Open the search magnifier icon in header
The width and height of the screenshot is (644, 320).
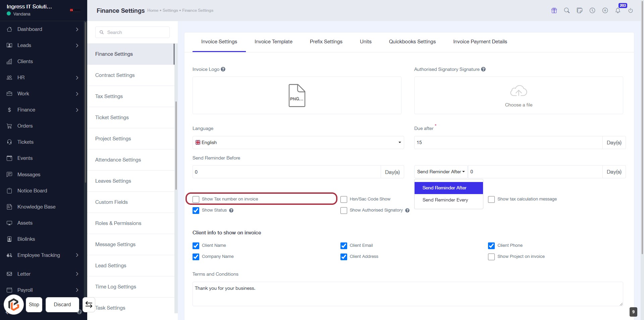point(567,10)
